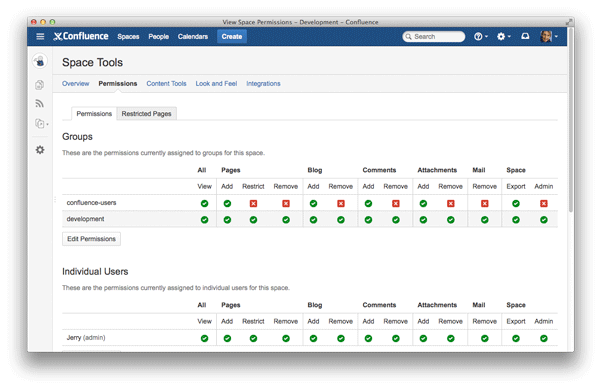Click development group Pages Restrict checkmark
This screenshot has height=388, width=600.
coord(253,220)
